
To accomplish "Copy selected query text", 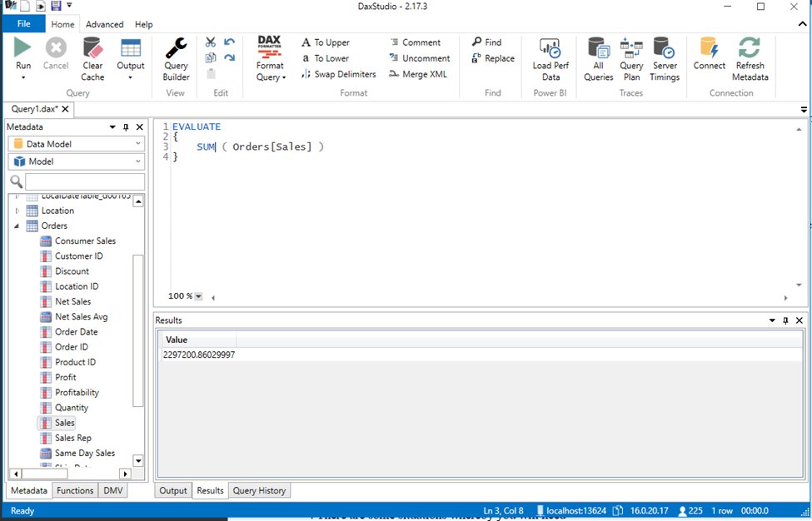I will tap(210, 57).
